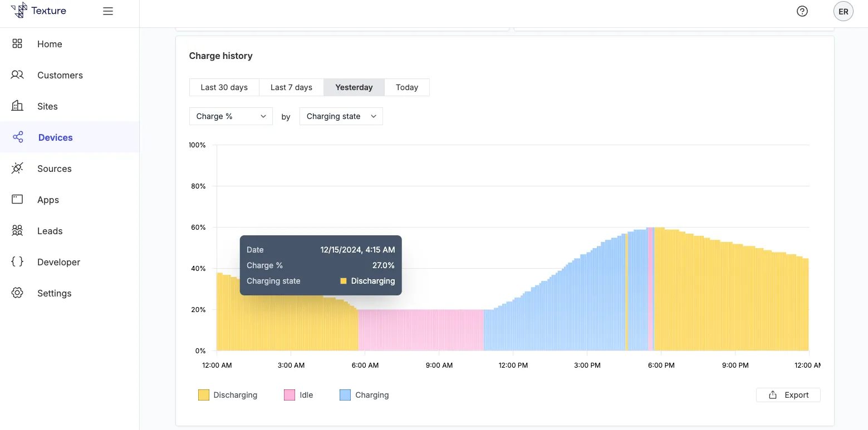This screenshot has height=430, width=868.
Task: Open Settings from sidebar
Action: 70,293
